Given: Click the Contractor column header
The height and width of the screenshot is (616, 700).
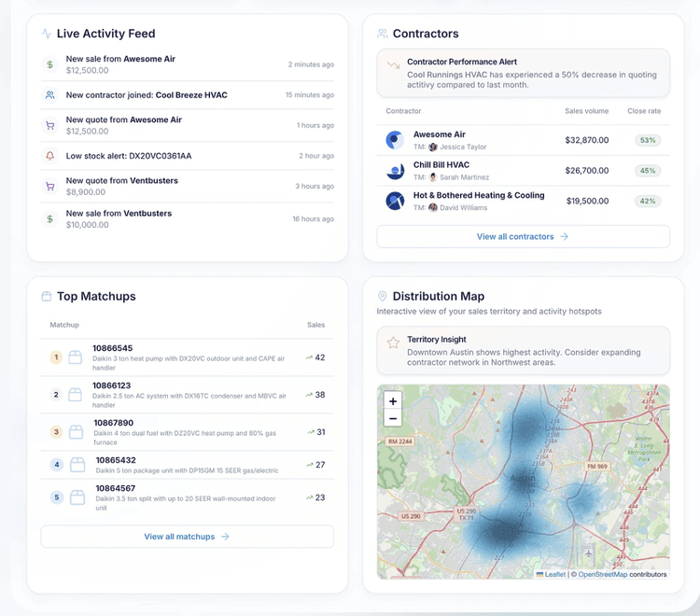Looking at the screenshot, I should tap(403, 111).
